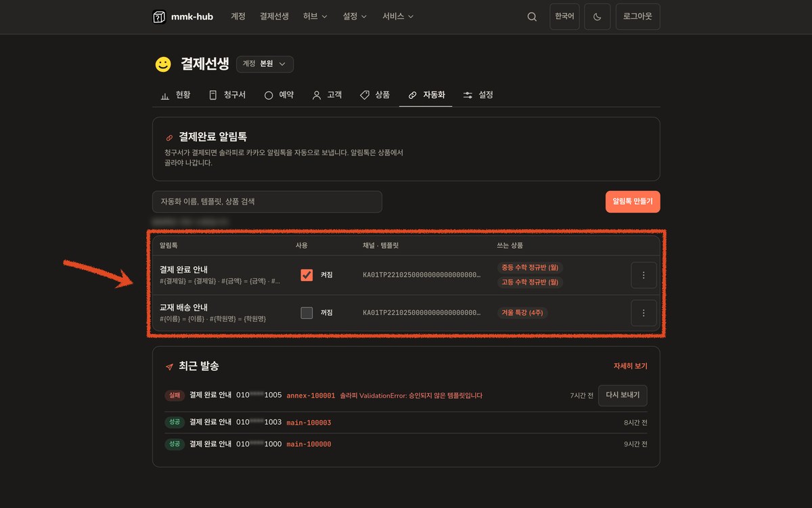
Task: Go to 결제선생 in top navigation
Action: [274, 16]
